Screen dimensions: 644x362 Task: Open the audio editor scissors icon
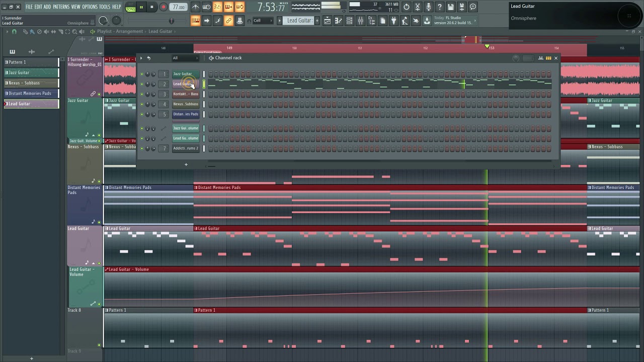418,7
